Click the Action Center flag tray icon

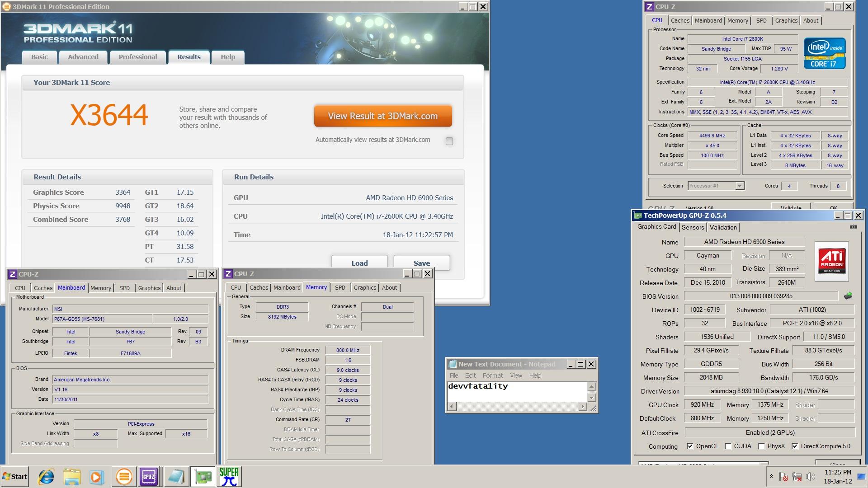point(783,477)
